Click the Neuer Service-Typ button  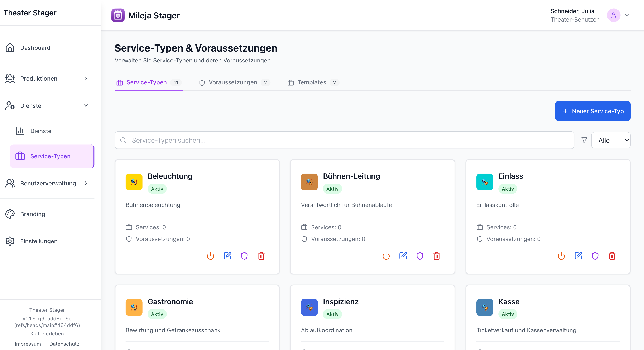(x=592, y=111)
